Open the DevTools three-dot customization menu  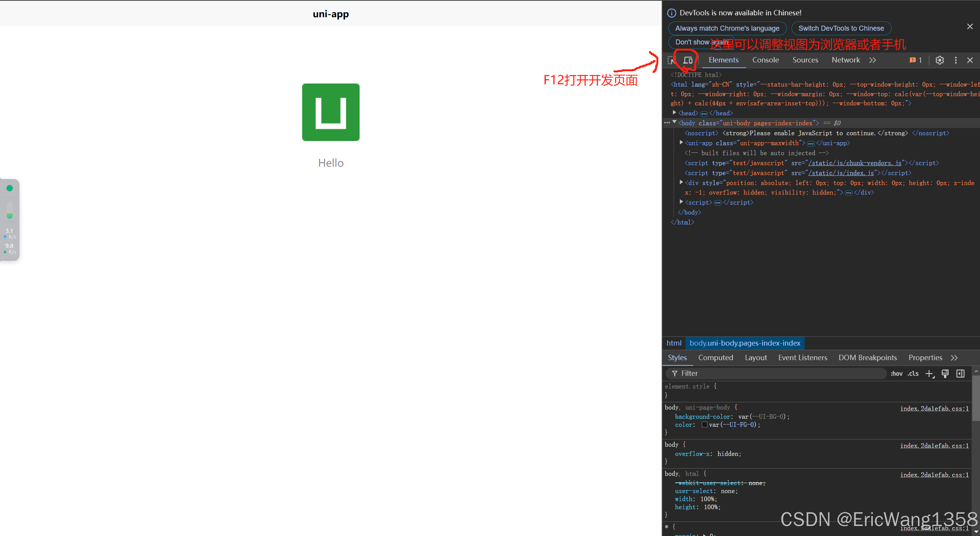click(x=955, y=60)
